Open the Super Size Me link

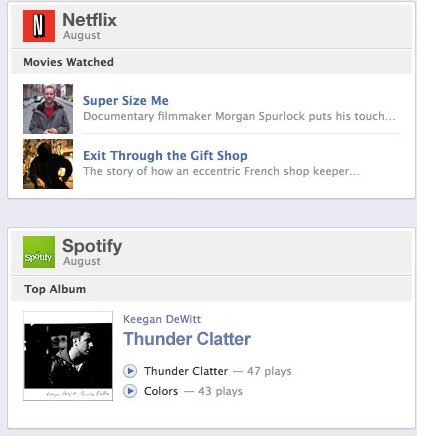[126, 101]
